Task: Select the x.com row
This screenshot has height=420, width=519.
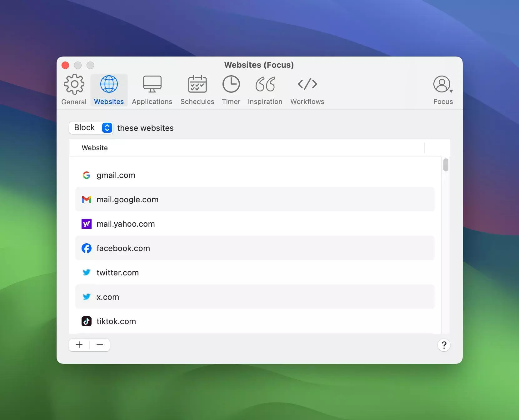Action: (x=255, y=297)
